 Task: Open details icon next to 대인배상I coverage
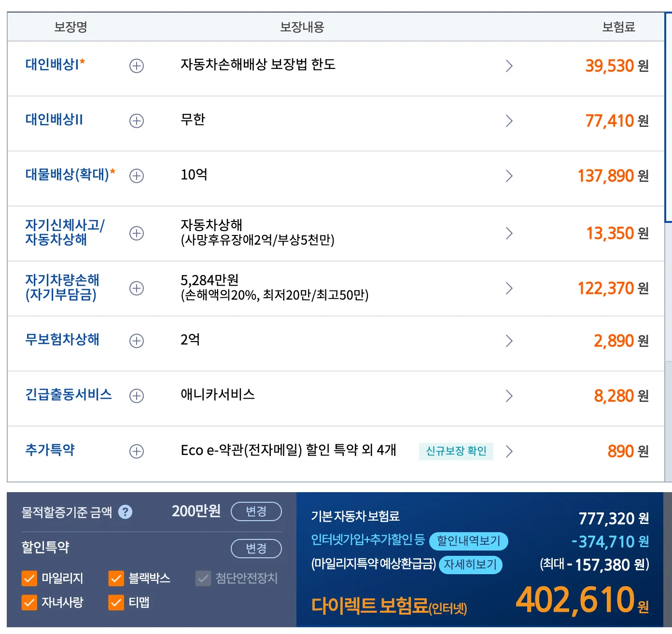[x=137, y=66]
